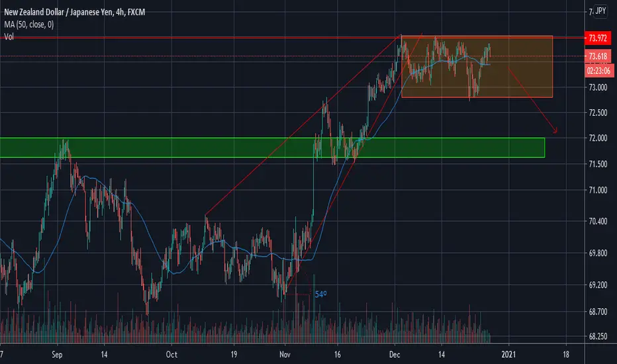Click the 16 date label on time axis

click(337, 355)
